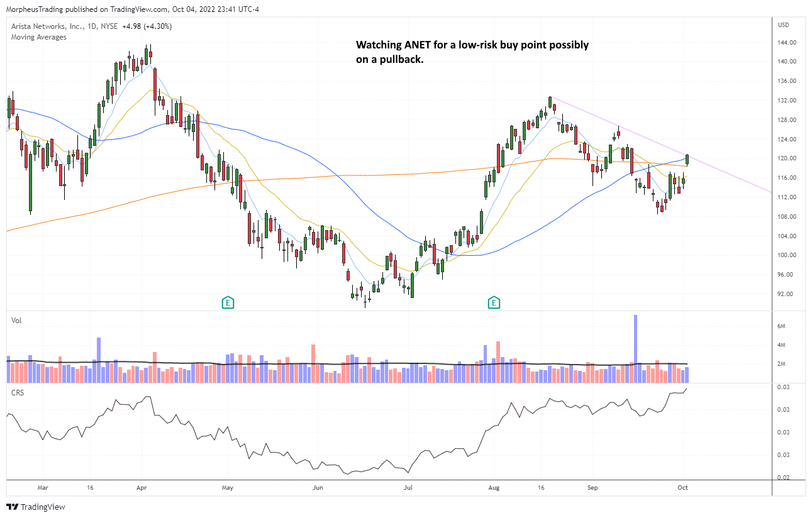Click the 6M volume axis label

click(782, 326)
